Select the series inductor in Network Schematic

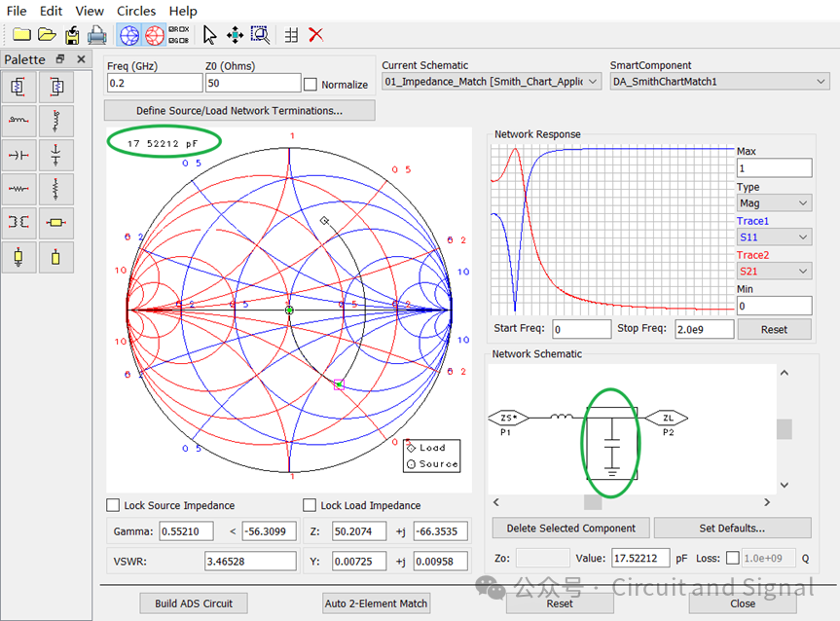click(x=562, y=417)
